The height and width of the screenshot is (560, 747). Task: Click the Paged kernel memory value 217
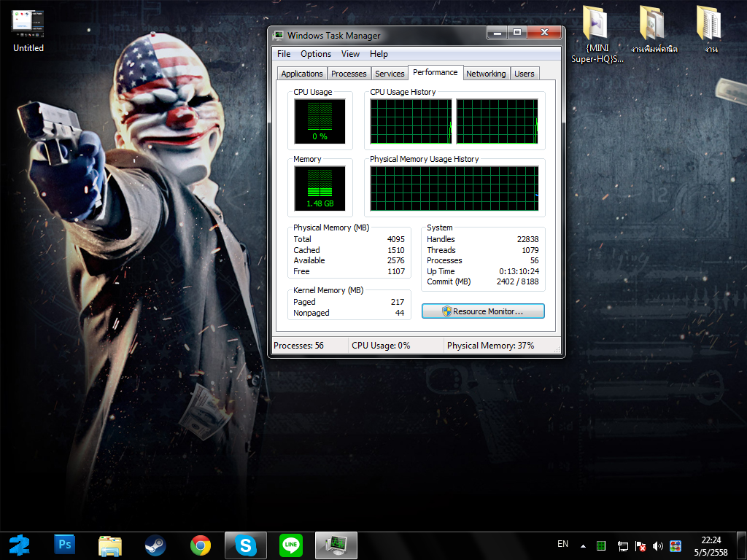pos(398,303)
